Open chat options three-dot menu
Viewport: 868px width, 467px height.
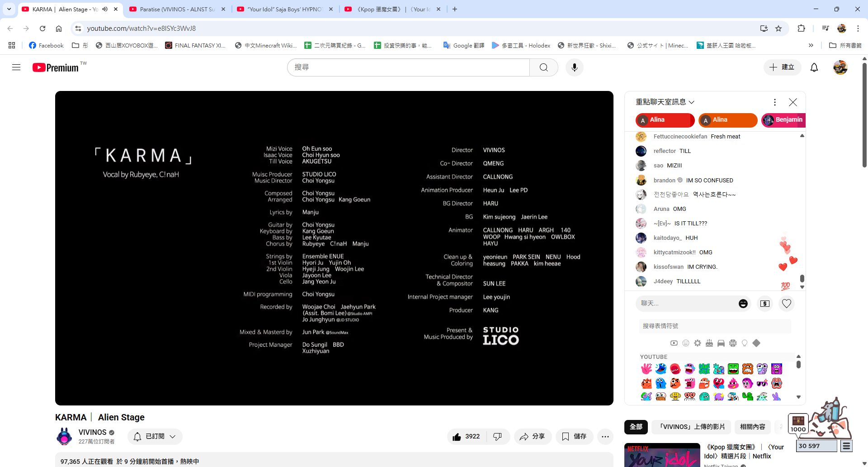[x=775, y=102]
